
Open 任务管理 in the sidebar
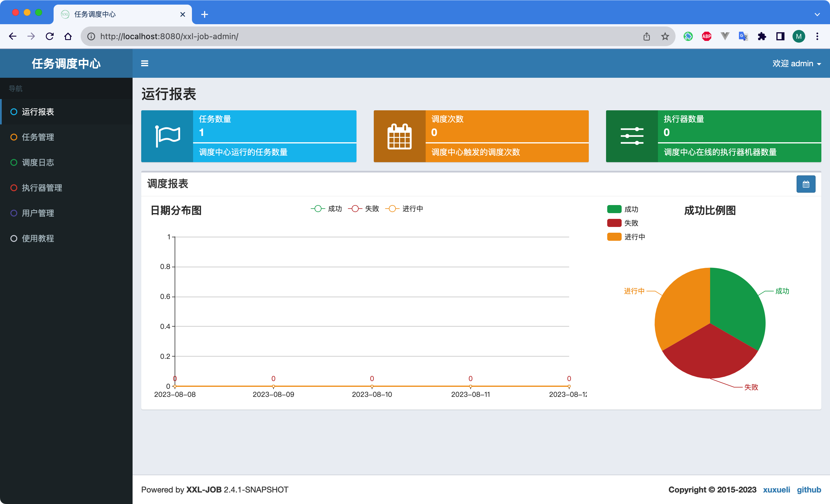66,137
